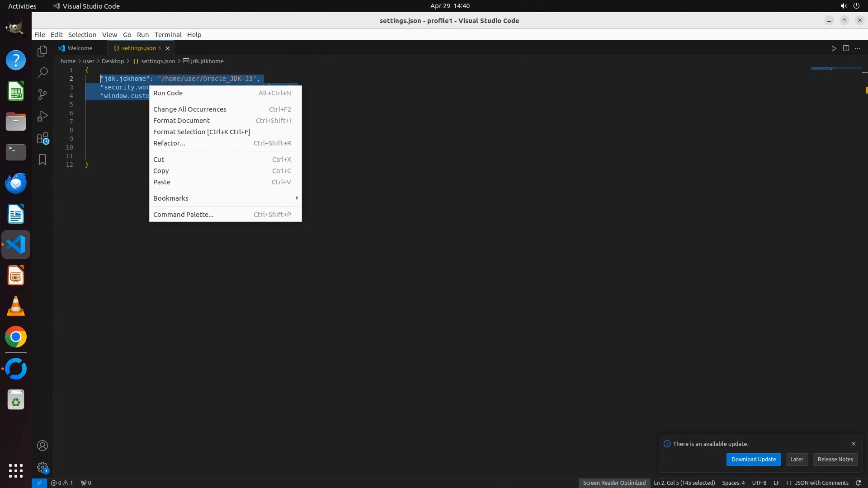The image size is (868, 488).
Task: Open the Source Control view
Action: [x=42, y=94]
